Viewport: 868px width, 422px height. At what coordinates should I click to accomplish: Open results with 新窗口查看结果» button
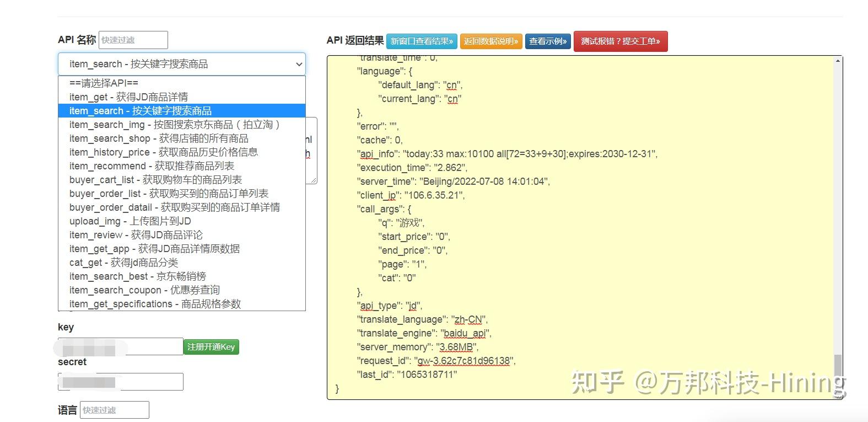[422, 41]
